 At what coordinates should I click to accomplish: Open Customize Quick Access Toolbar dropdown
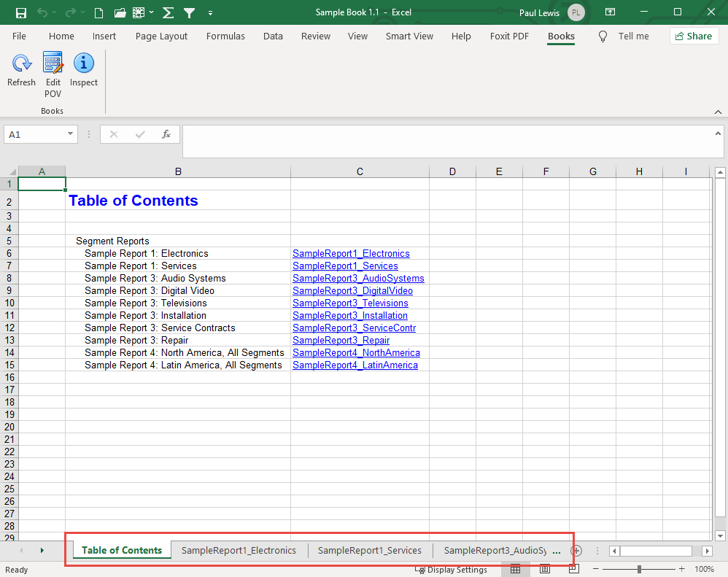pos(210,13)
